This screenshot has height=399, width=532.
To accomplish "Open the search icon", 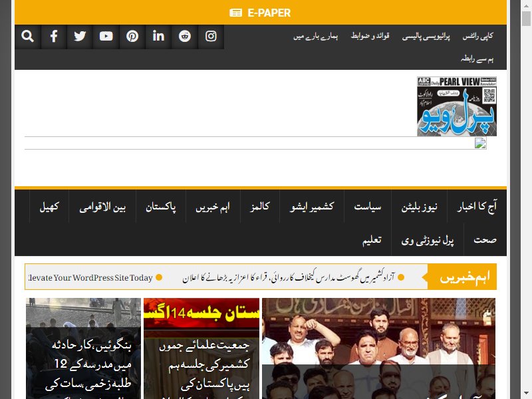I will (x=27, y=37).
